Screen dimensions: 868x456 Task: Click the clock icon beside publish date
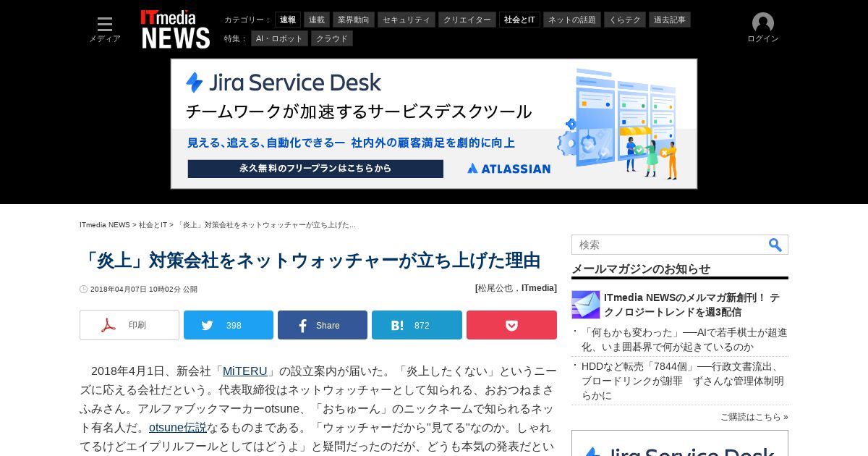83,289
